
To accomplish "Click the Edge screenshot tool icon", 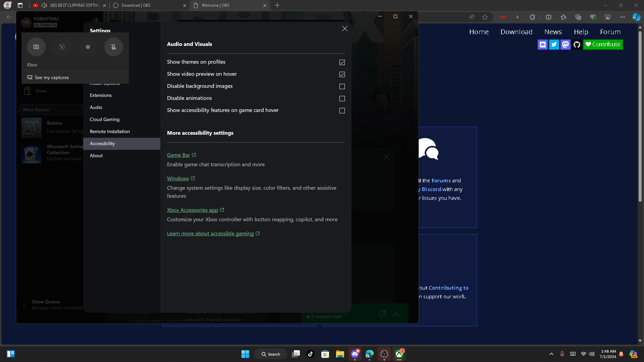I will point(608,17).
